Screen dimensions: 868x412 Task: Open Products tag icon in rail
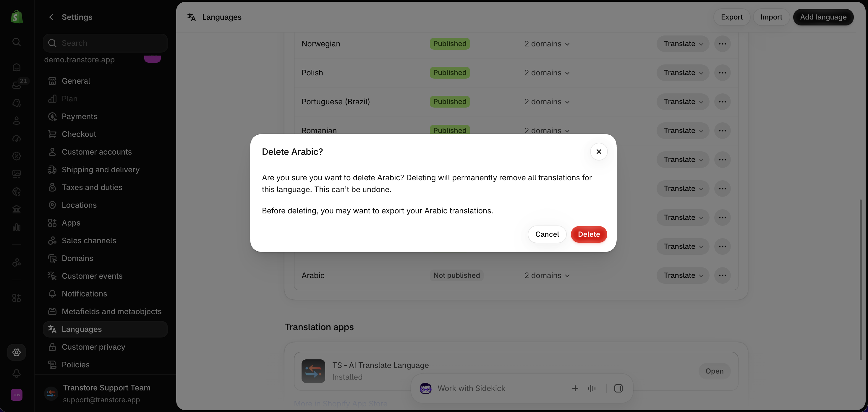[x=17, y=103]
